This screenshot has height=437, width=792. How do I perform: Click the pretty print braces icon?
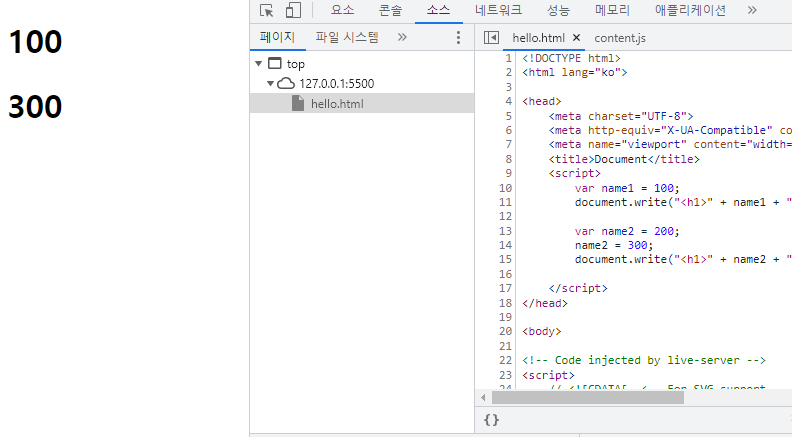491,420
